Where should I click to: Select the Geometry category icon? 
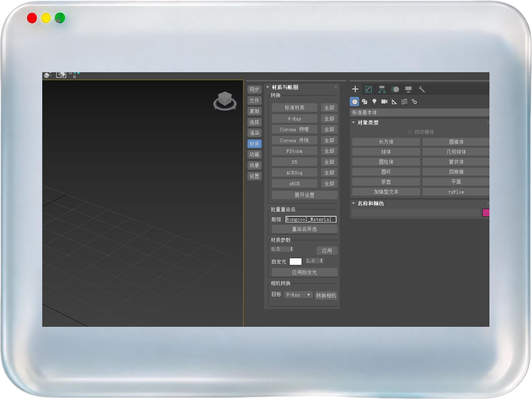click(x=355, y=102)
